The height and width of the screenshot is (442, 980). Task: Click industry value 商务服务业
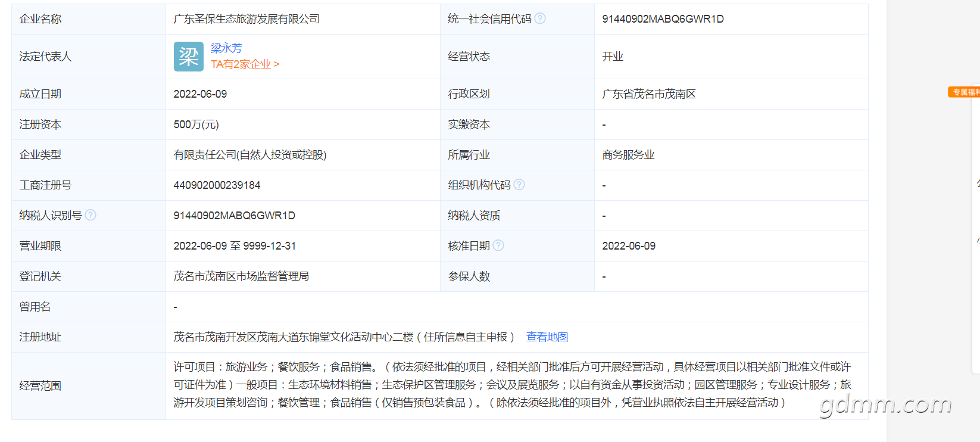(628, 155)
